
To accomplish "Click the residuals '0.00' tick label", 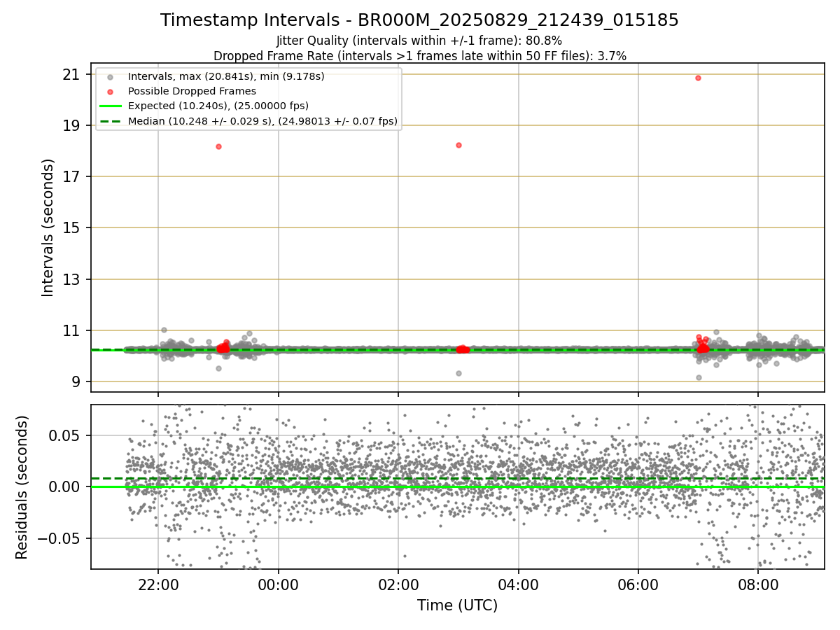I will [x=65, y=487].
